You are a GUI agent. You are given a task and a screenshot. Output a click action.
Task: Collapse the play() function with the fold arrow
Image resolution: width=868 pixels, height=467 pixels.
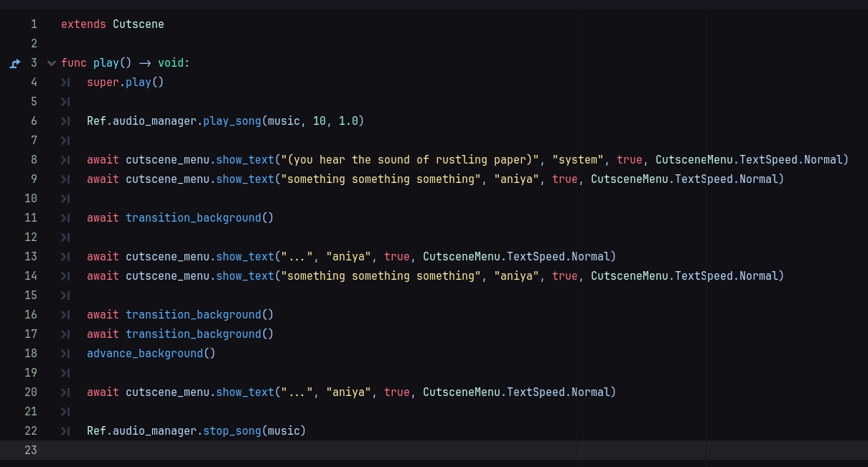pyautogui.click(x=51, y=63)
